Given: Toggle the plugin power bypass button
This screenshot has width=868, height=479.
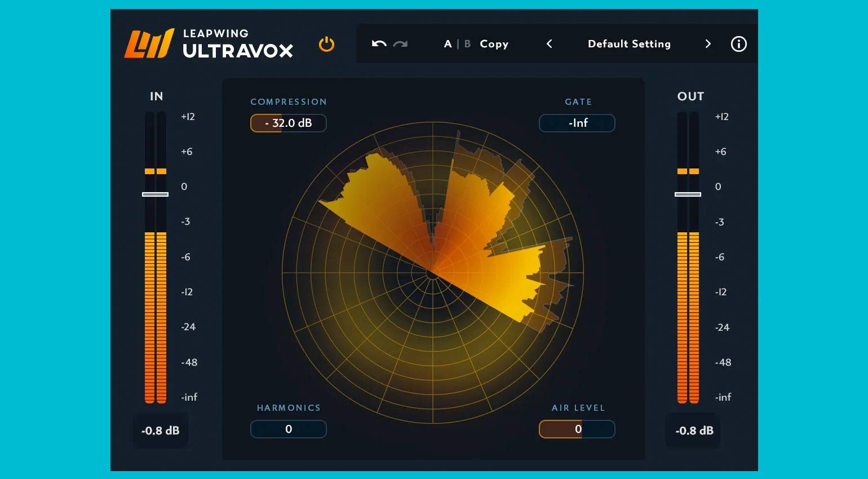Looking at the screenshot, I should (x=326, y=44).
